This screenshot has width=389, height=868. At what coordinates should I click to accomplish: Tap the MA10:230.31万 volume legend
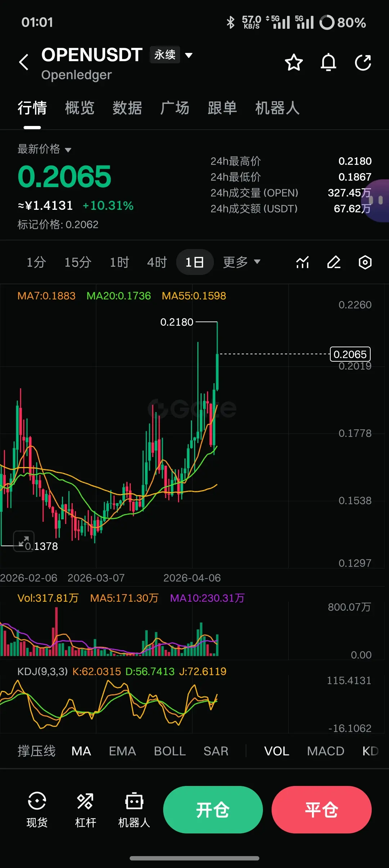coord(207,598)
